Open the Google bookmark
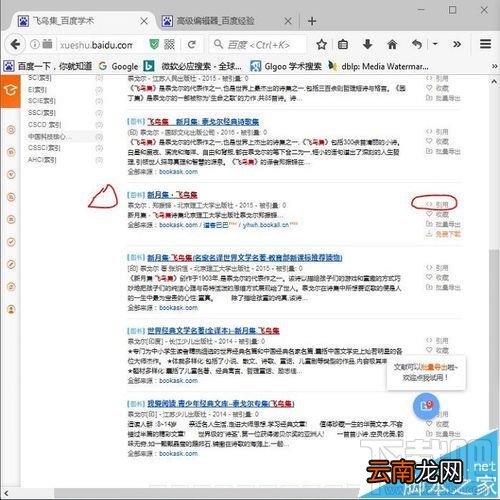 [x=118, y=66]
